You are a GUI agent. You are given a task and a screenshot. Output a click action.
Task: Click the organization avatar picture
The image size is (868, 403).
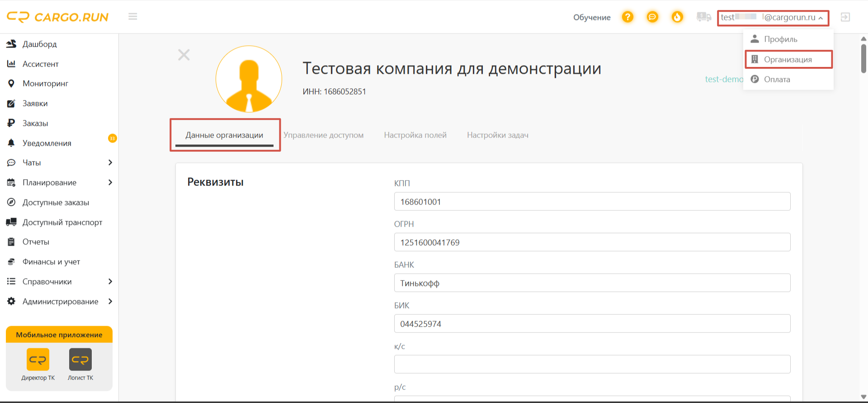point(249,79)
